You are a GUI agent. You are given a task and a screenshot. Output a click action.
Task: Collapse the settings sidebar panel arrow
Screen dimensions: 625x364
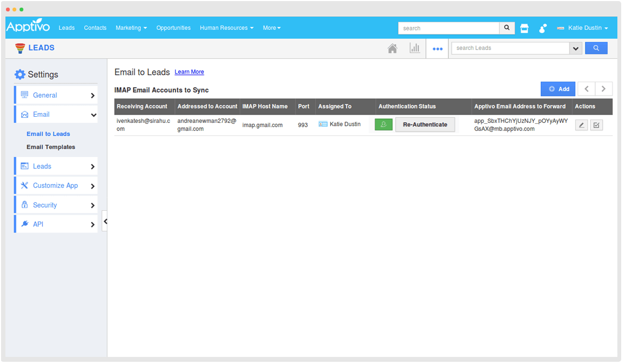[x=105, y=221]
